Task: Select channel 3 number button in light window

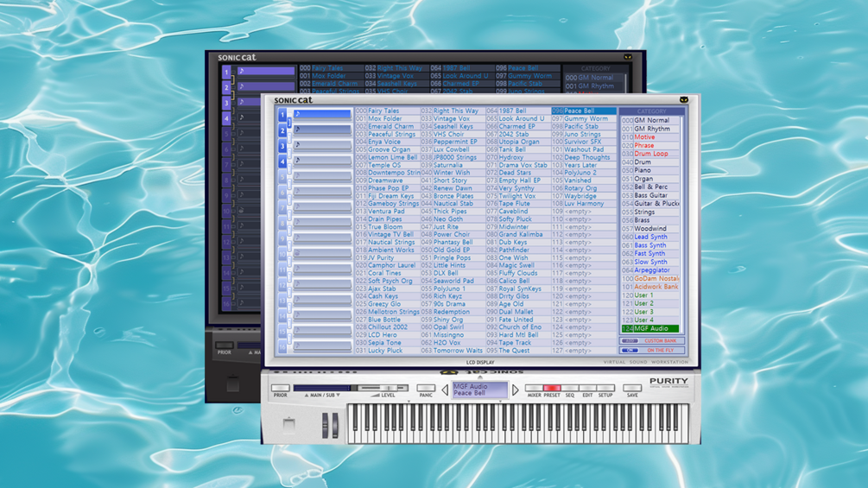Action: 282,146
